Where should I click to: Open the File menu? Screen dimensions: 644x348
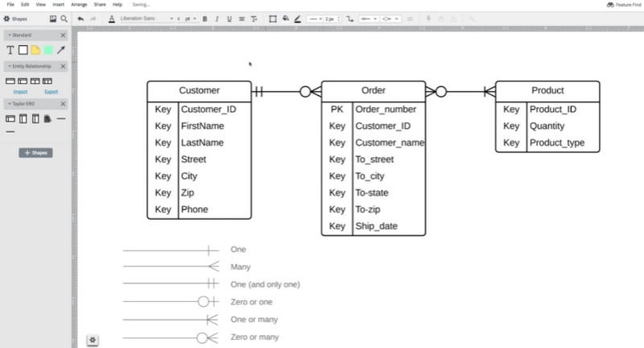tap(10, 5)
